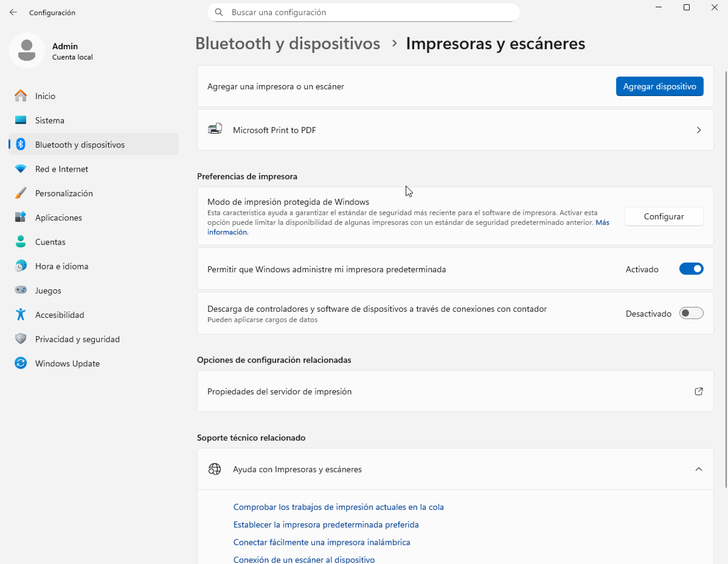Click Juegos in the sidebar
This screenshot has width=728, height=564.
point(94,290)
